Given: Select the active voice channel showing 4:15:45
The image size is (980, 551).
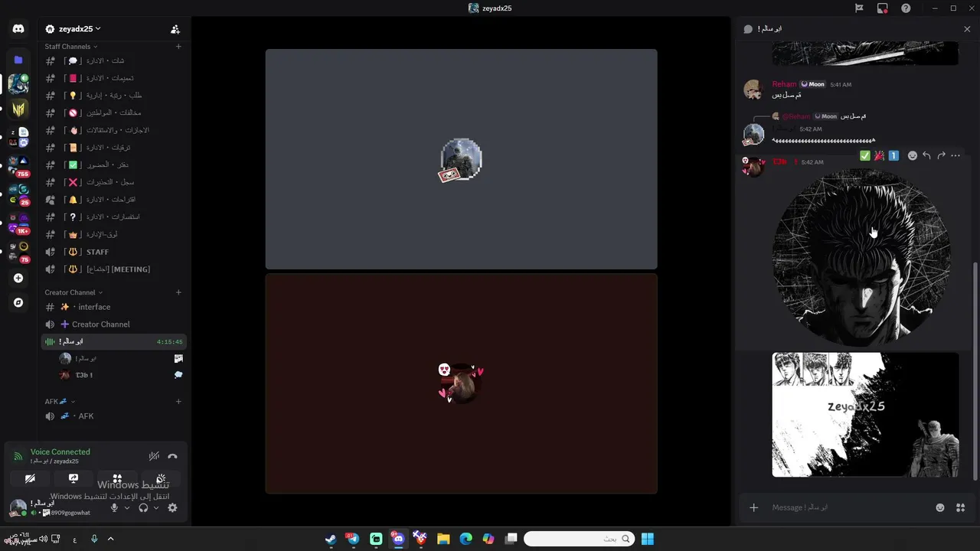Looking at the screenshot, I should [114, 342].
